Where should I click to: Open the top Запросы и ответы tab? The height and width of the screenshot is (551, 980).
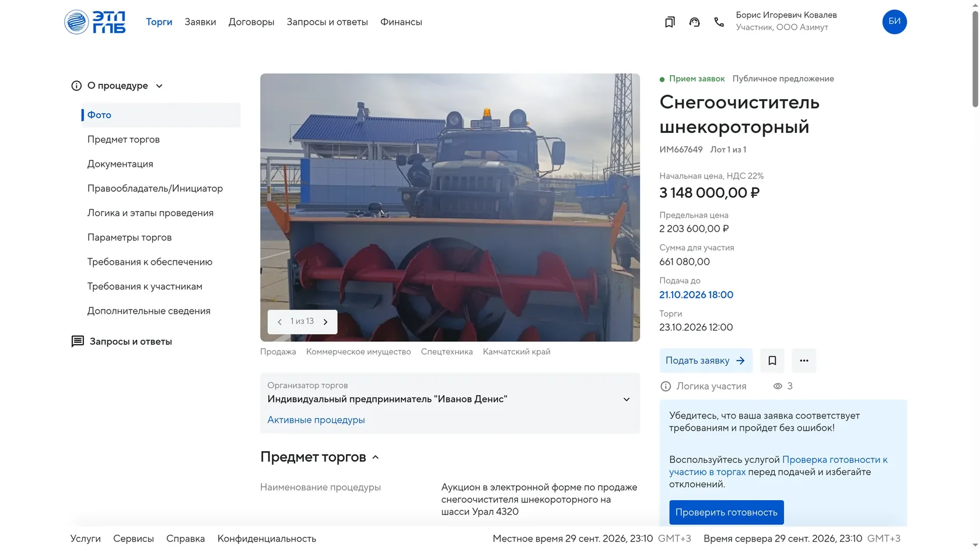pos(327,22)
